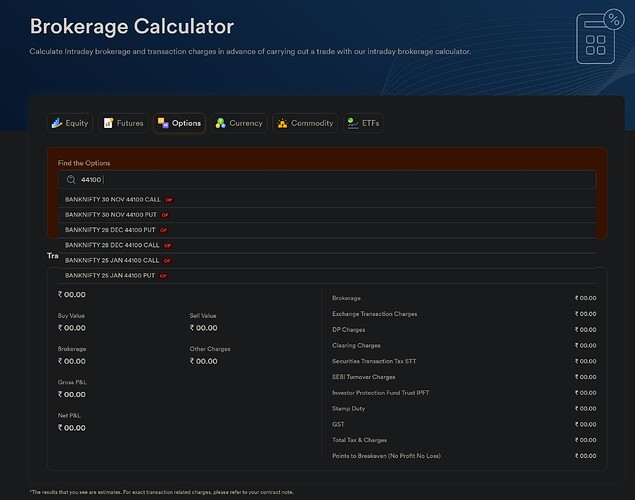This screenshot has height=500, width=635.
Task: Select BANKNIFTY 30 NOV 44100 CALL
Action: [327, 200]
